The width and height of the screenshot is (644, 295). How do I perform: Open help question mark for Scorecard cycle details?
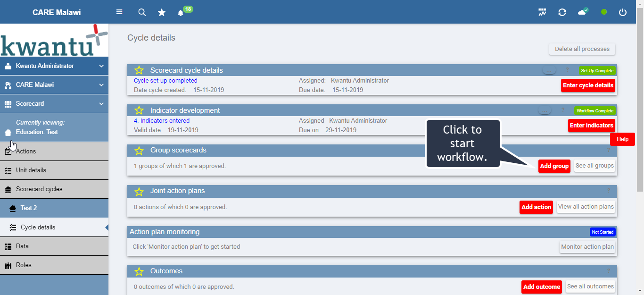567,70
